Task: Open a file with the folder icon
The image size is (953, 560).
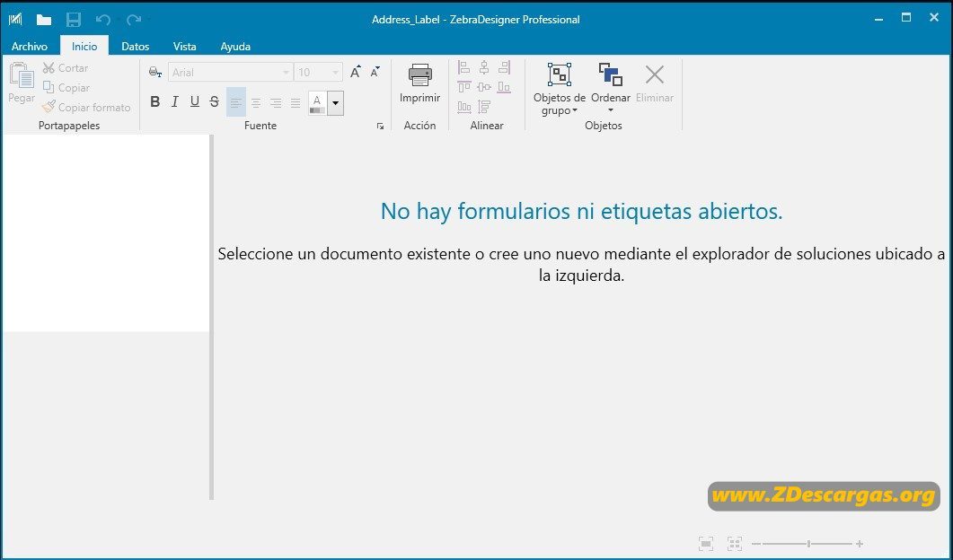Action: click(44, 20)
